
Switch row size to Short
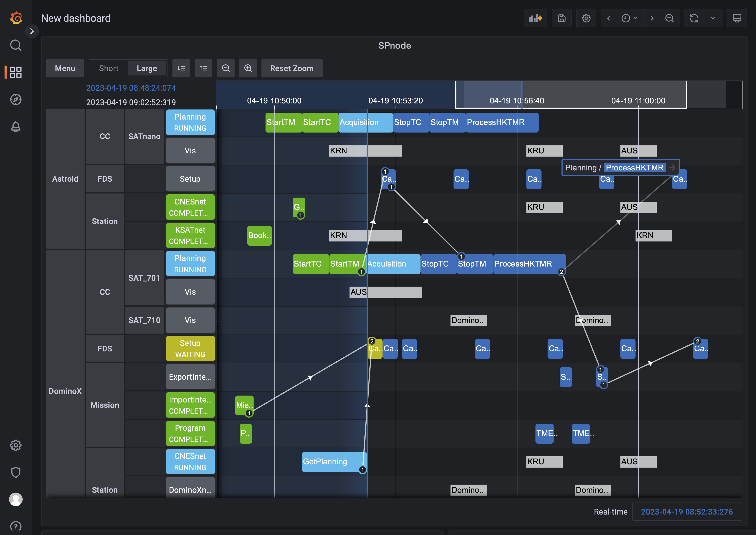(x=108, y=68)
